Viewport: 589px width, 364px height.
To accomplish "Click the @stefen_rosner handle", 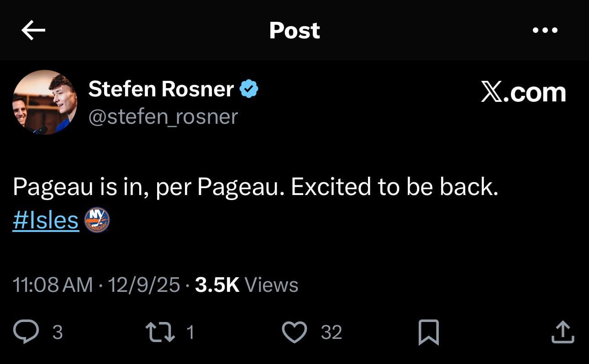I will pyautogui.click(x=163, y=116).
